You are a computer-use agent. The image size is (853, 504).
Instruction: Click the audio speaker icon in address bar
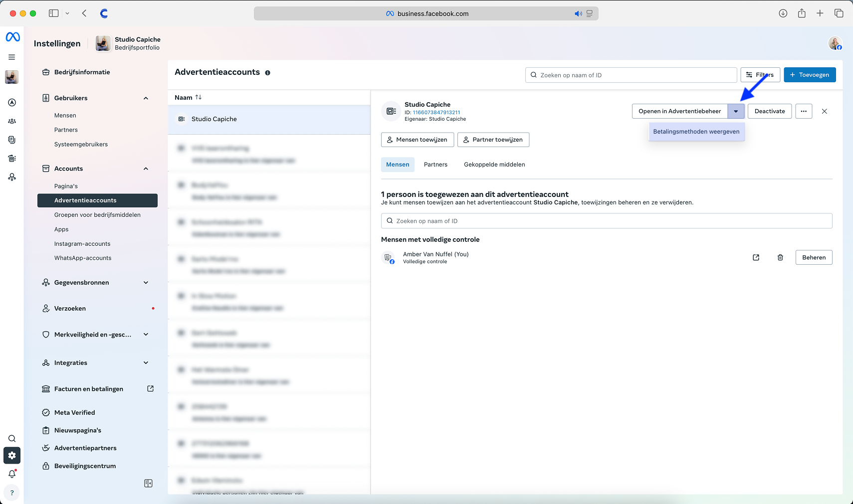coord(578,14)
